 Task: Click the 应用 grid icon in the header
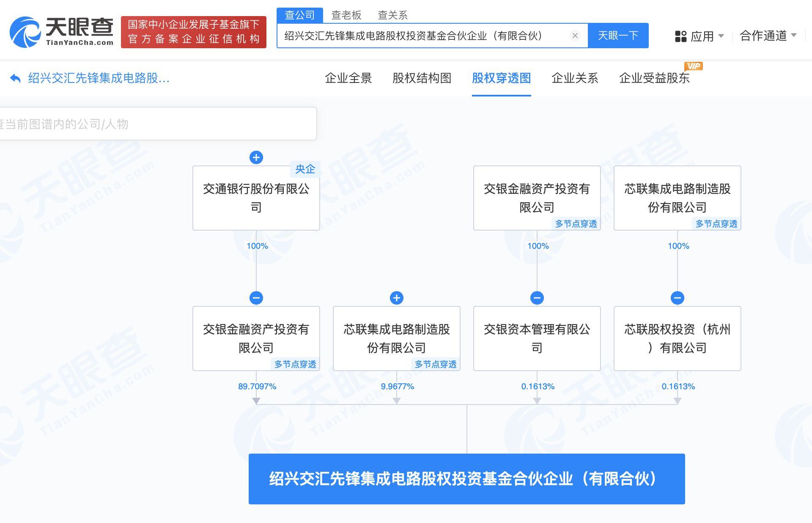(x=680, y=36)
